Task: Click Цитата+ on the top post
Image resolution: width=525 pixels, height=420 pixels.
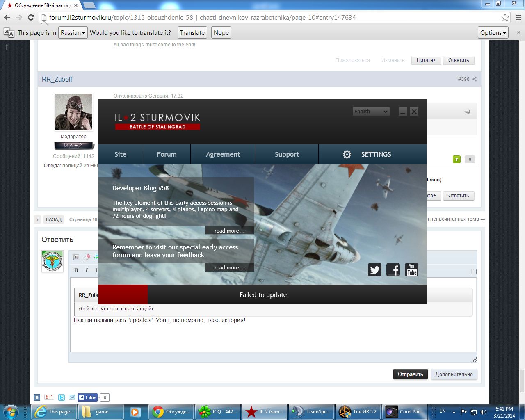Action: click(x=426, y=60)
